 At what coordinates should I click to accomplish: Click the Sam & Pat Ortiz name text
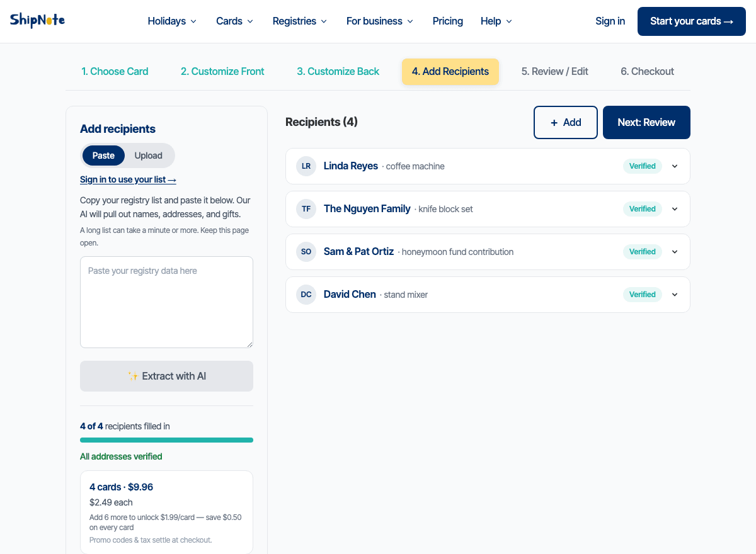(x=359, y=252)
